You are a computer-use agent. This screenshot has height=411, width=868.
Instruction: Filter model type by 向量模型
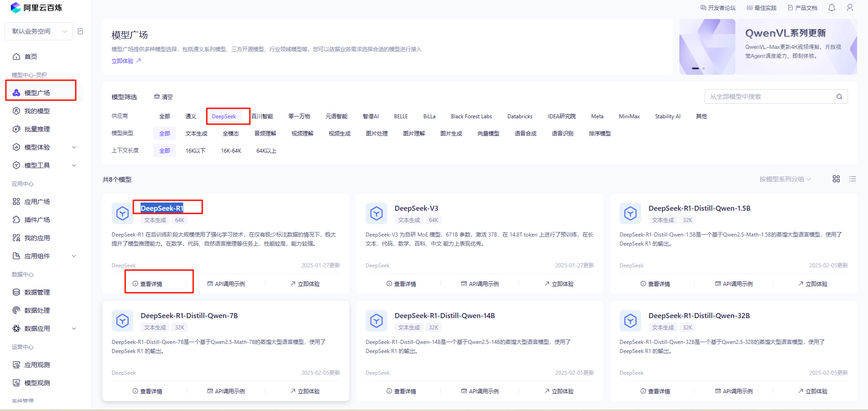point(488,134)
